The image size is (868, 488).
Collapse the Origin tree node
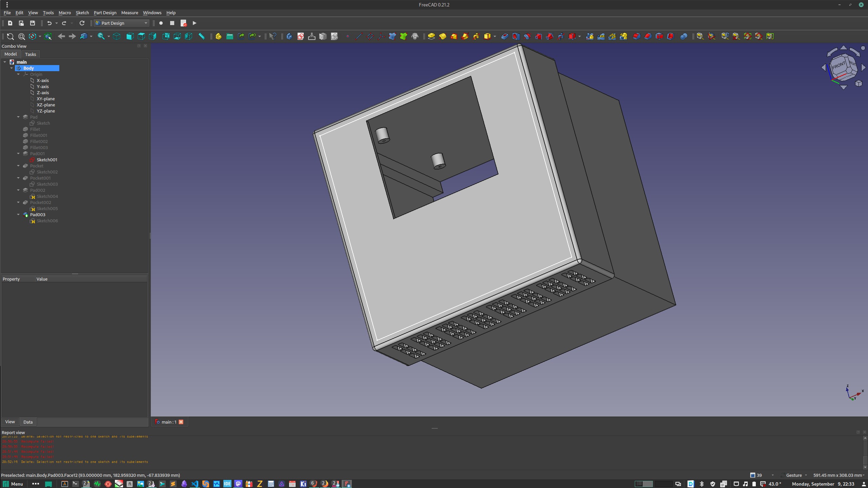pos(18,74)
